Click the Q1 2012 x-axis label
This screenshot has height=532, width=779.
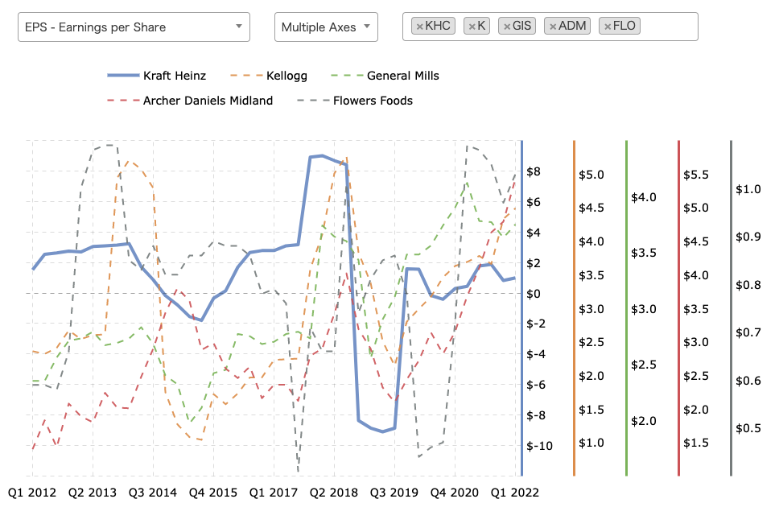pos(32,493)
